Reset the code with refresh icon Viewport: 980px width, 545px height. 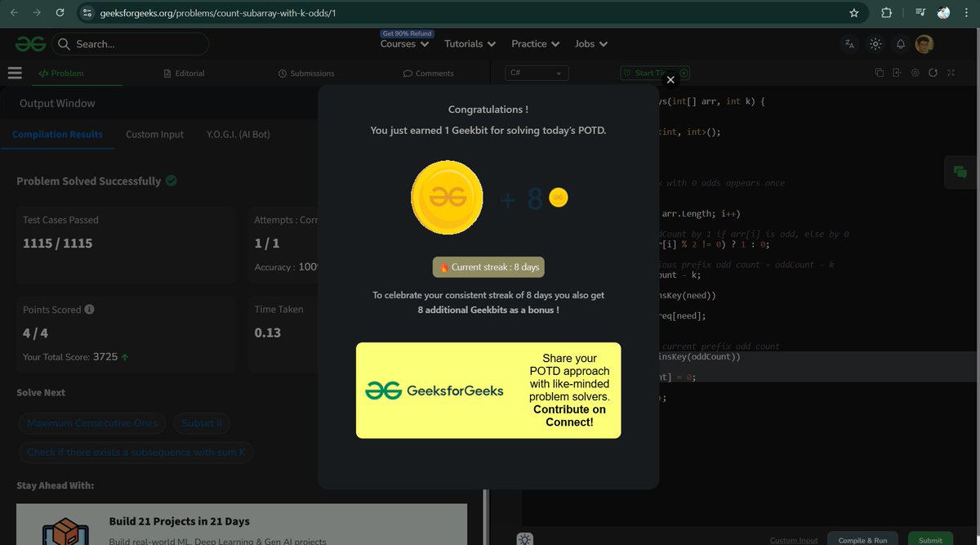pyautogui.click(x=933, y=73)
